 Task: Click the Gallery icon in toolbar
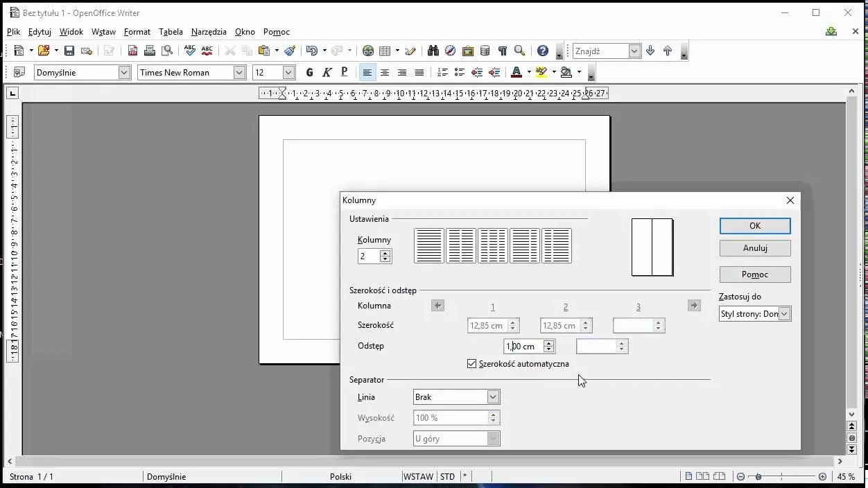tap(468, 51)
